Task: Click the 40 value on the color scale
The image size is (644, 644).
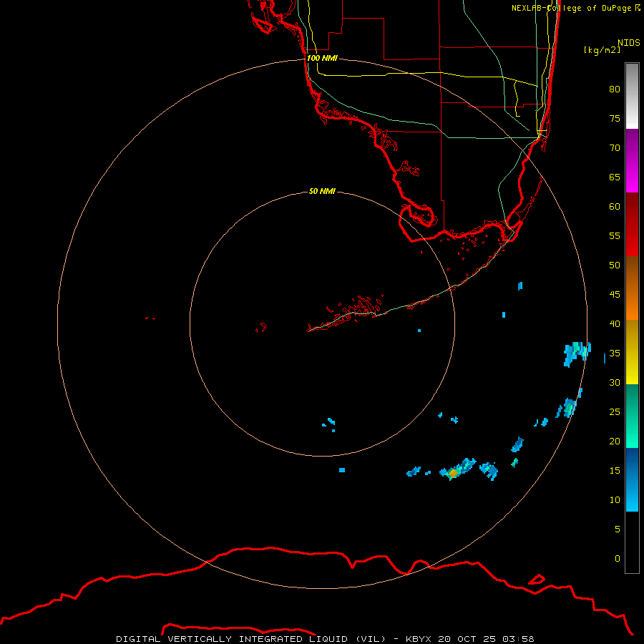Action: [615, 323]
